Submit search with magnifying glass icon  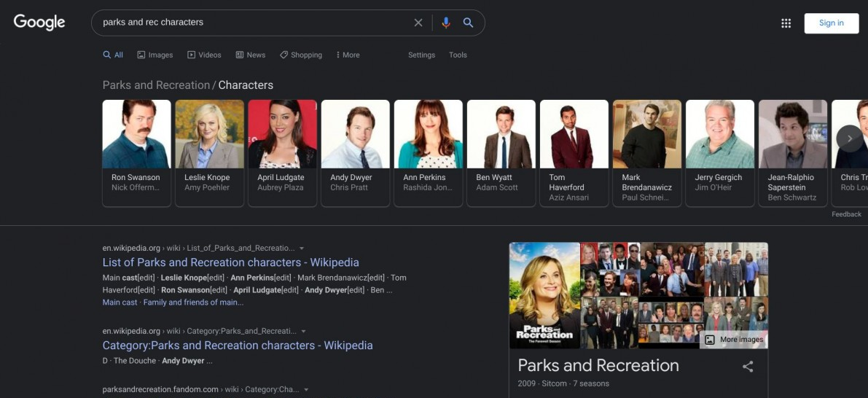pos(469,23)
